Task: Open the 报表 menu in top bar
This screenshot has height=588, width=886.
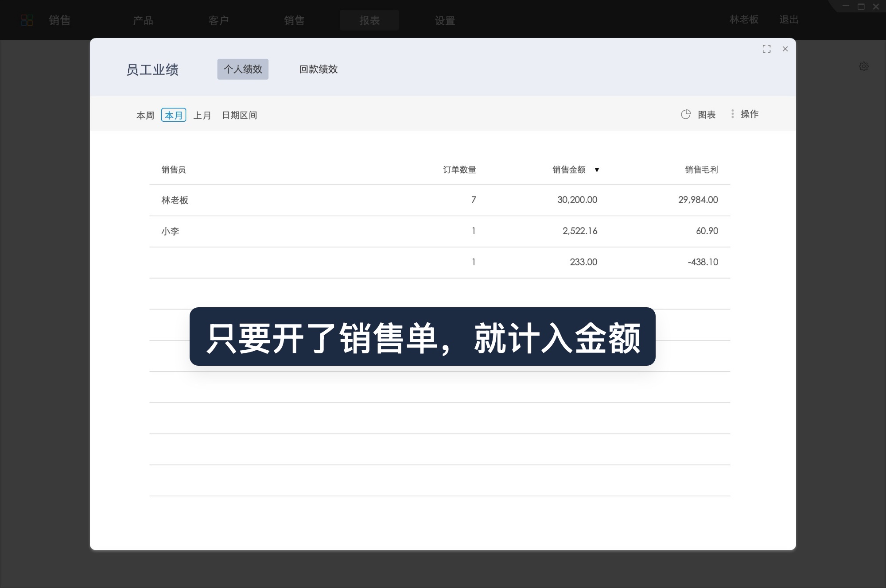Action: tap(369, 20)
